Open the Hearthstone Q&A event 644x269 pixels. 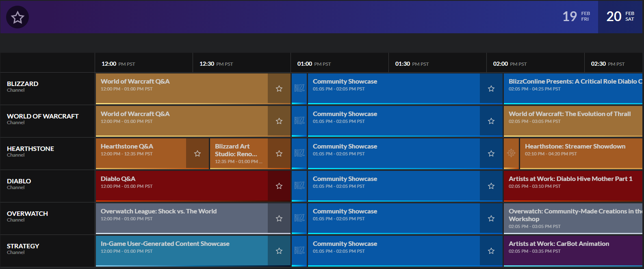coord(141,153)
